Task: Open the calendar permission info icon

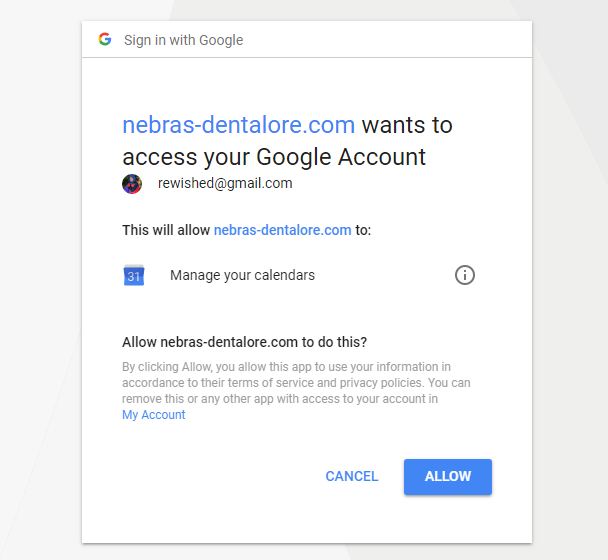Action: coord(464,275)
